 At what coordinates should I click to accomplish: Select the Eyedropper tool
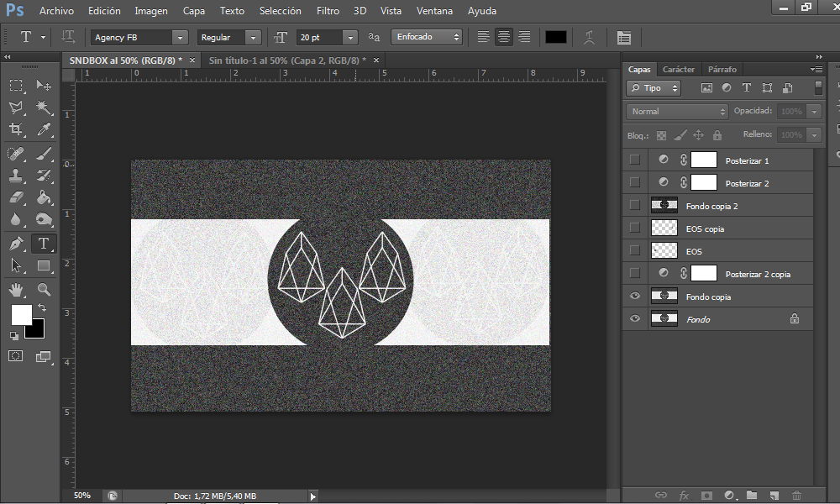tap(44, 129)
